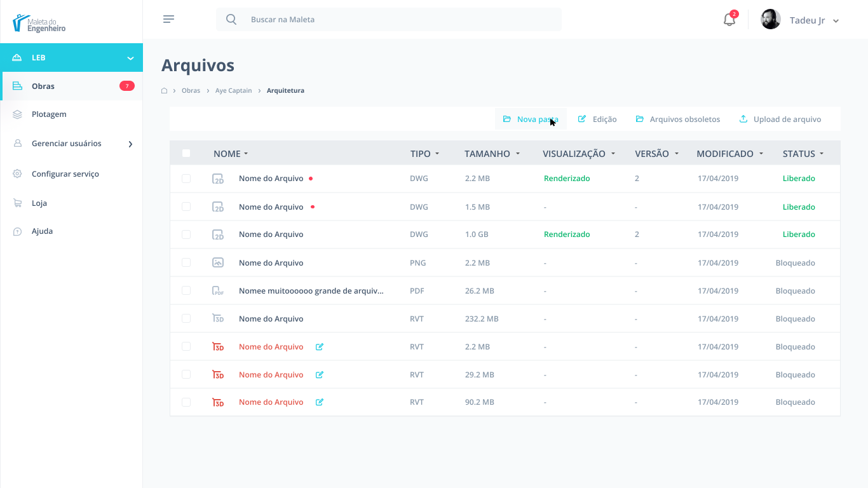The height and width of the screenshot is (488, 868).
Task: Open the notifications bell icon
Action: 729,20
